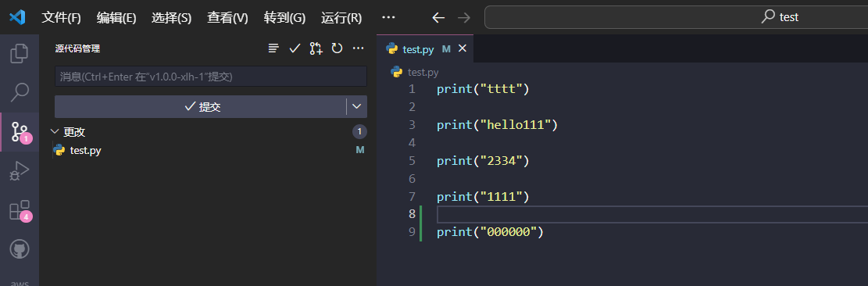Open the 运行(R) menu

(341, 18)
